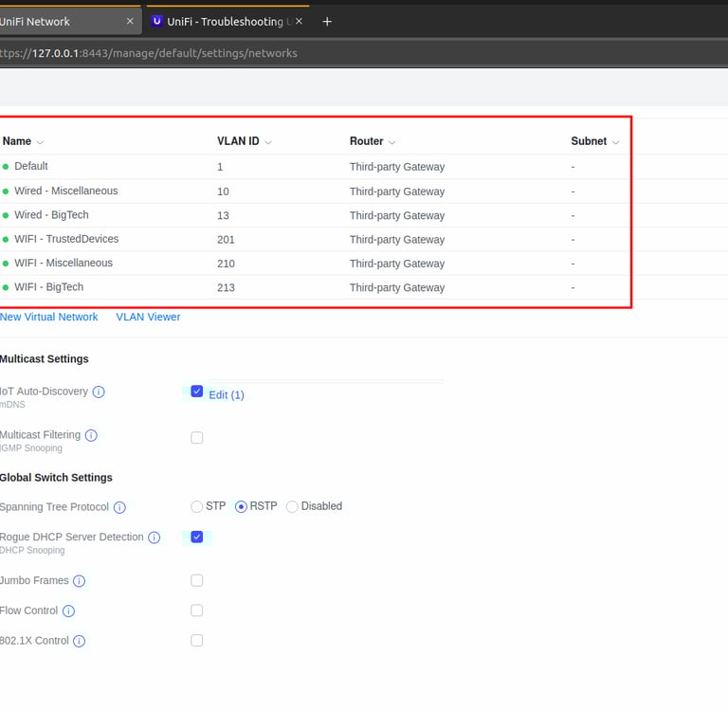Focus the browser address bar URL
728x711 pixels.
click(x=149, y=53)
